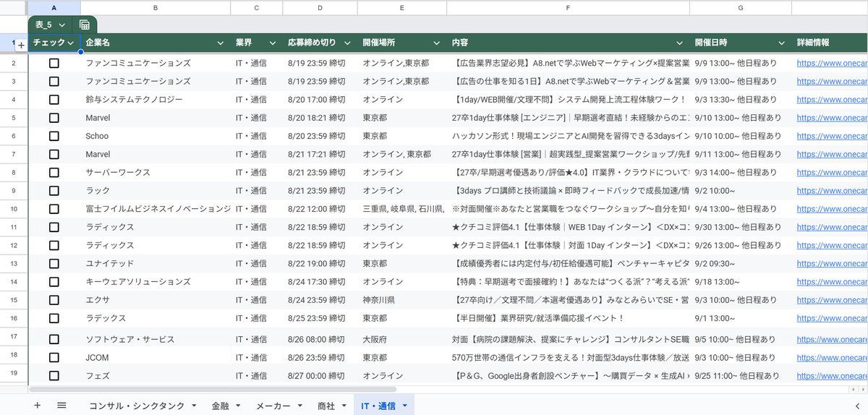This screenshot has height=415, width=868.
Task: Click the plus icon beside チェック header
Action: 21,45
